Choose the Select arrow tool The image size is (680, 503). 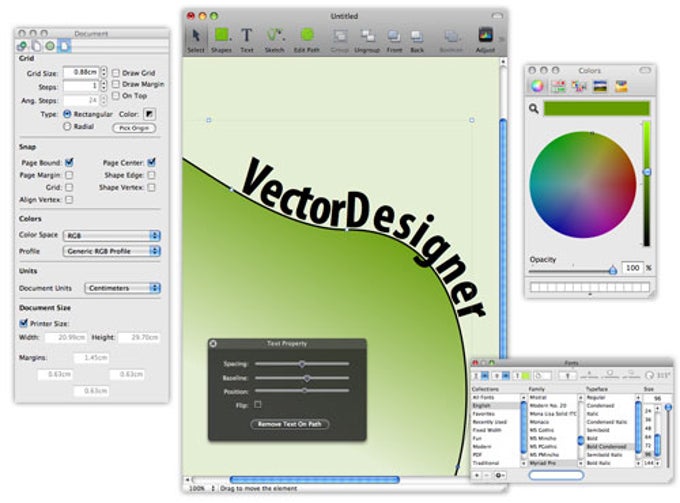coord(196,40)
